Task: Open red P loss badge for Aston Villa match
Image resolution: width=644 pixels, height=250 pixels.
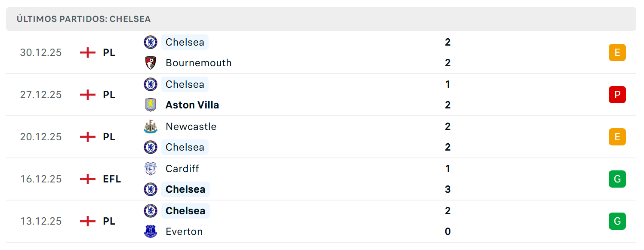Action: [617, 95]
